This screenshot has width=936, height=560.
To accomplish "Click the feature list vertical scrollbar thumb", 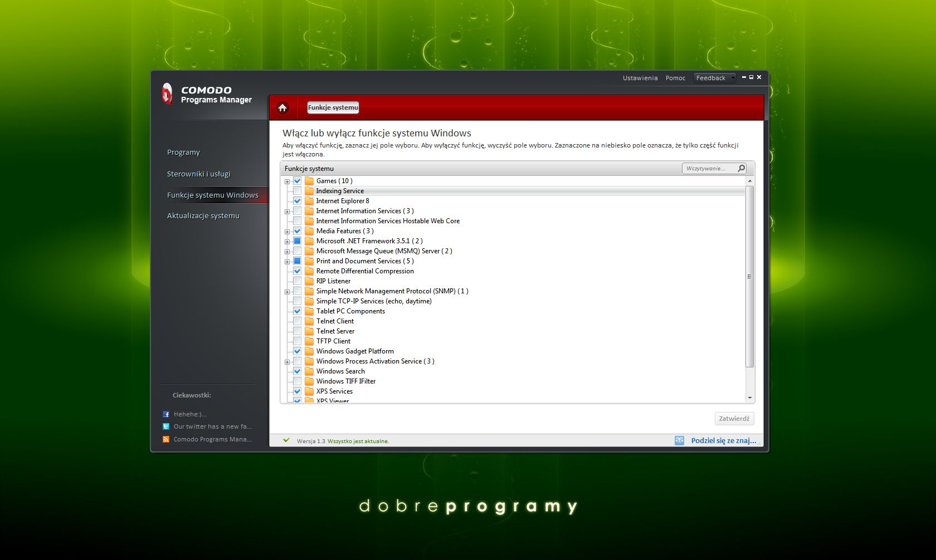I will 749,277.
